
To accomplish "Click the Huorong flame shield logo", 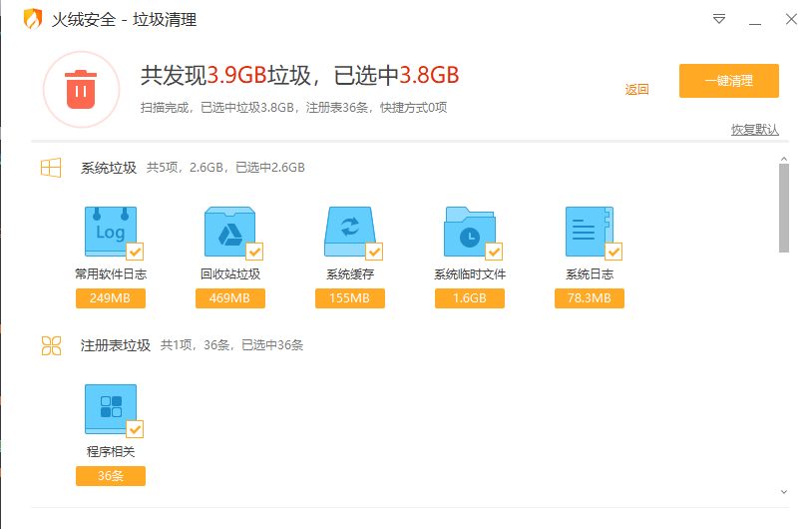I will (x=34, y=19).
